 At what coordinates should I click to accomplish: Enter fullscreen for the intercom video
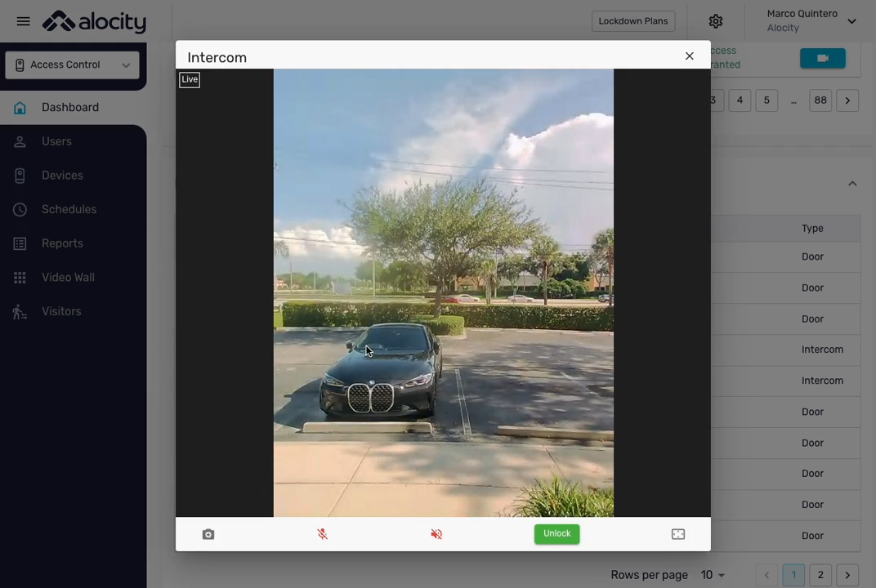(678, 534)
